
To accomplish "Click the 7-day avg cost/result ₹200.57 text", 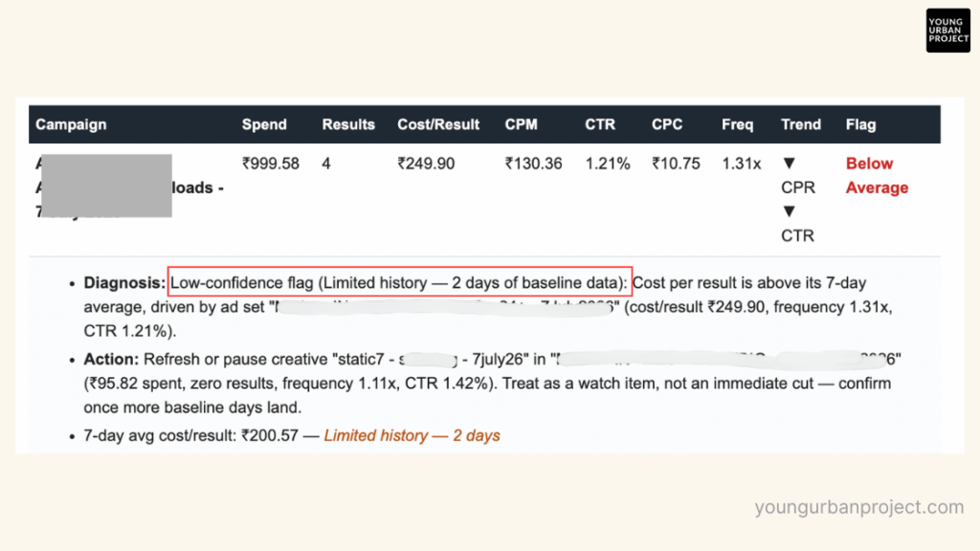I will tap(190, 435).
